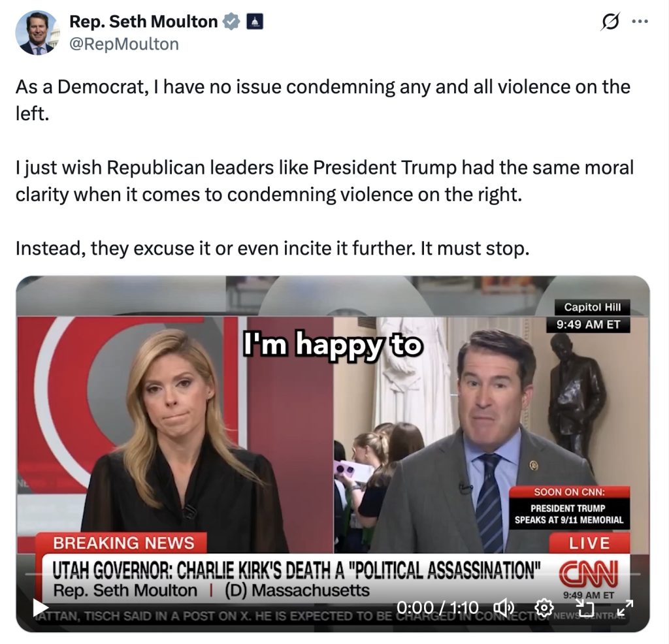The image size is (669, 644).
Task: Click the 0:00 / 1:10 time display
Action: point(437,607)
